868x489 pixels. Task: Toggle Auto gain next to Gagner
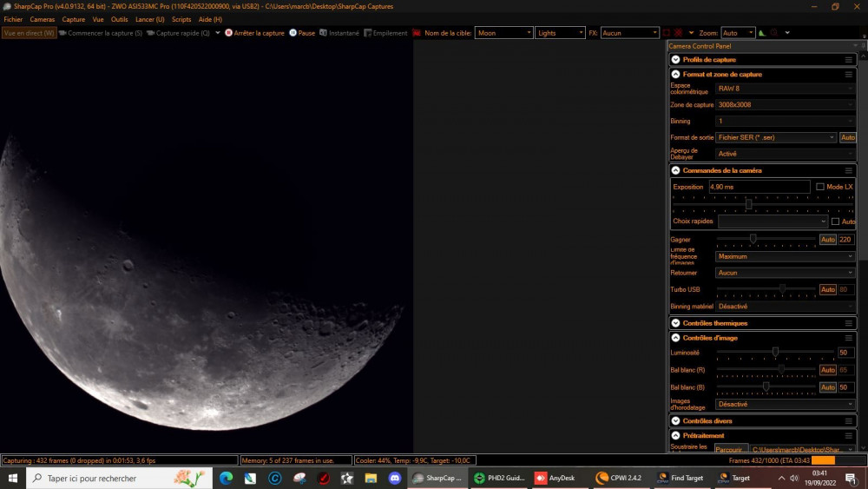click(827, 240)
